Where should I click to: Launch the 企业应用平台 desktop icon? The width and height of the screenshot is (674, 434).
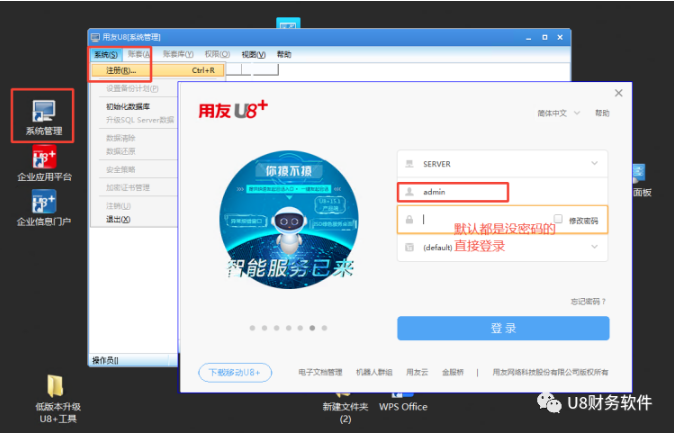pos(44,164)
